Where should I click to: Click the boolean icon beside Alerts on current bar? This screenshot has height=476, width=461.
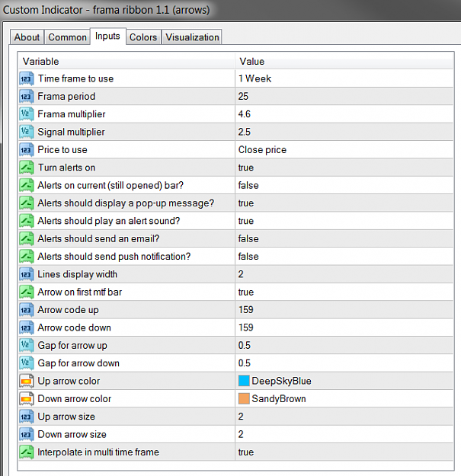pyautogui.click(x=26, y=186)
